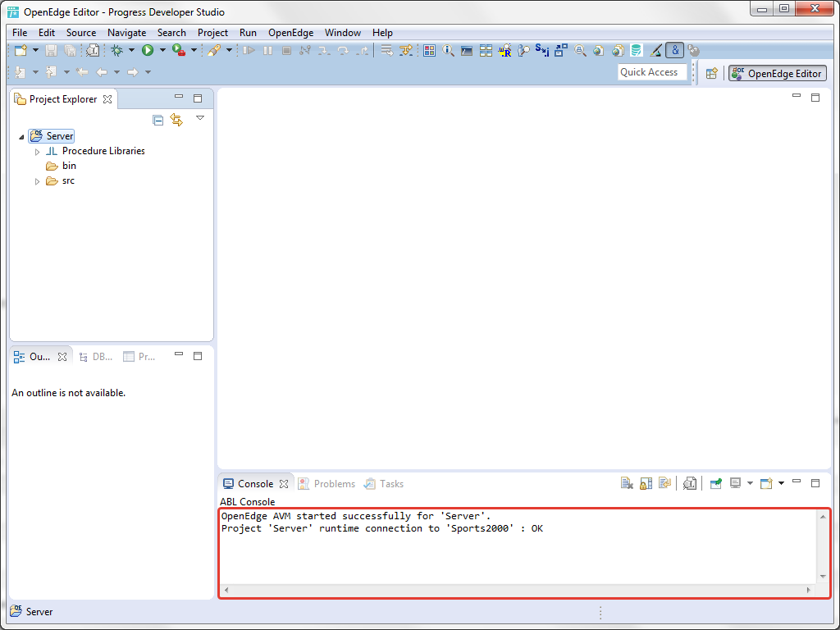Switch to the DB Structure tab

coord(95,357)
